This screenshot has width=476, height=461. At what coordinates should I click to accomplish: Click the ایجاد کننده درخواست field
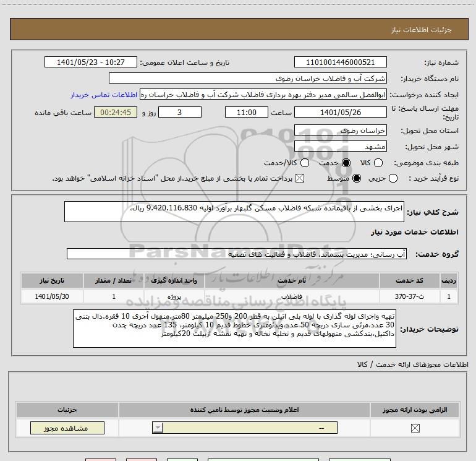[263, 95]
